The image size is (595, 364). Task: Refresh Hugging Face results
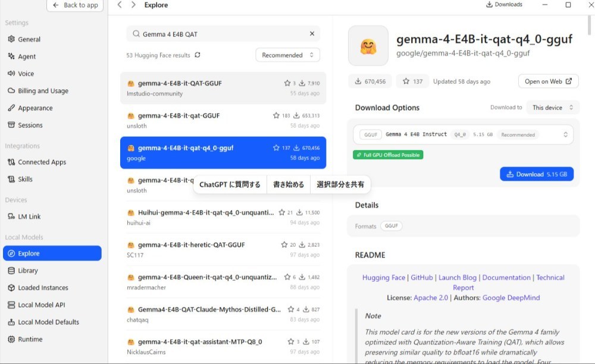[x=198, y=55]
